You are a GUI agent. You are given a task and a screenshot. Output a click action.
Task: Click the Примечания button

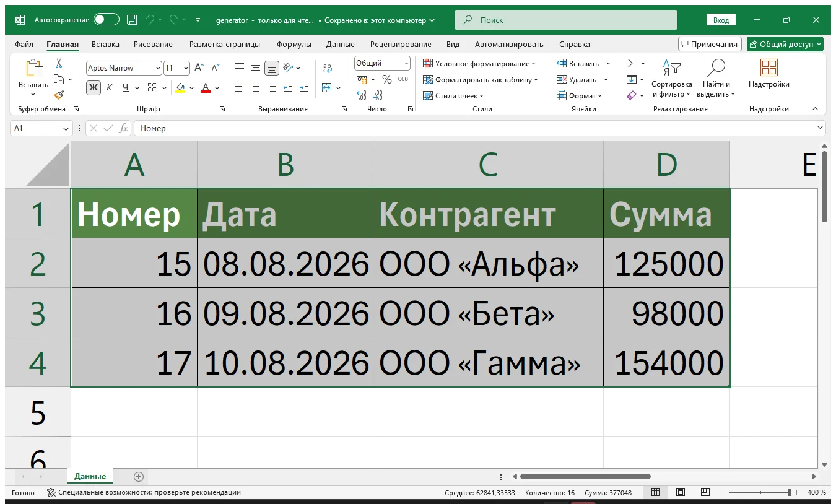(710, 44)
